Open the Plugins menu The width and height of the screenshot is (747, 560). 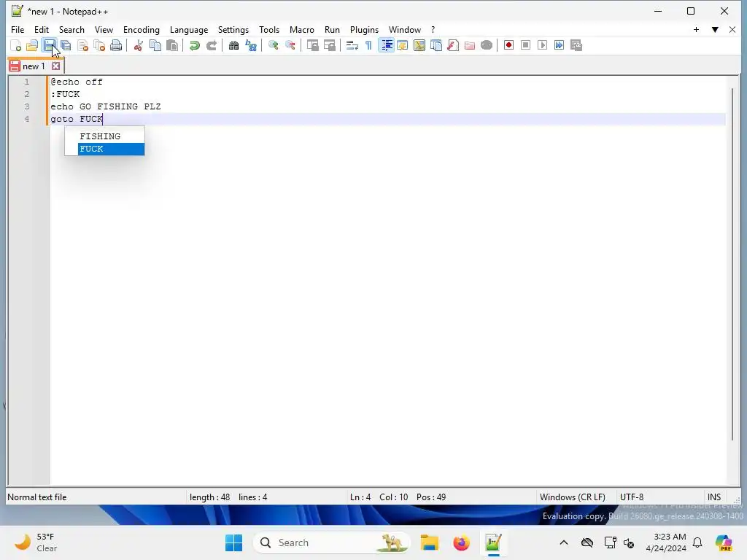click(x=364, y=29)
